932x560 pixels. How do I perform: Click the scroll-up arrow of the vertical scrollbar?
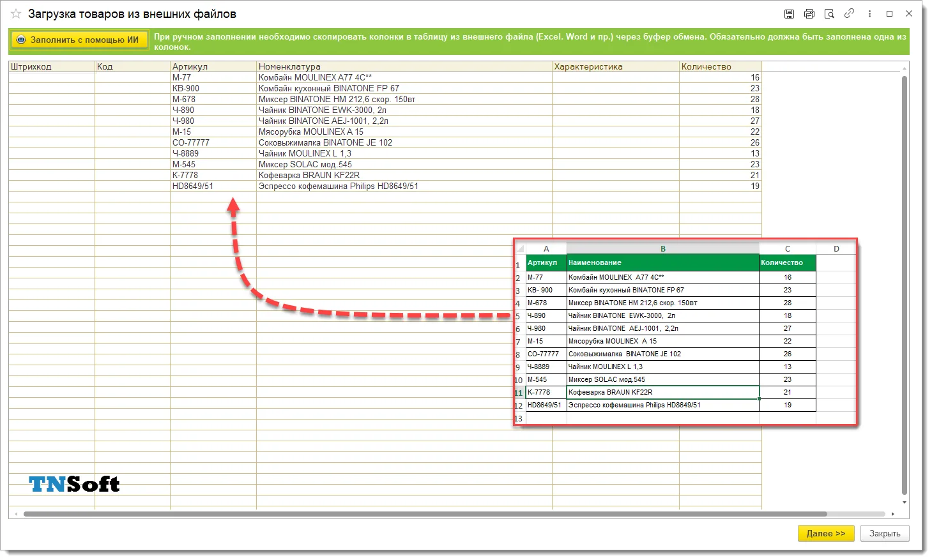click(905, 68)
